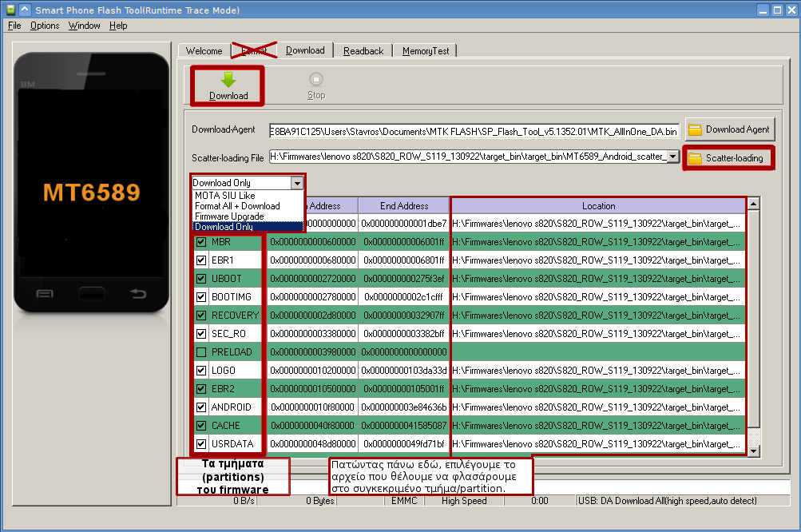Check the PRELOAD partition checkbox

[201, 352]
